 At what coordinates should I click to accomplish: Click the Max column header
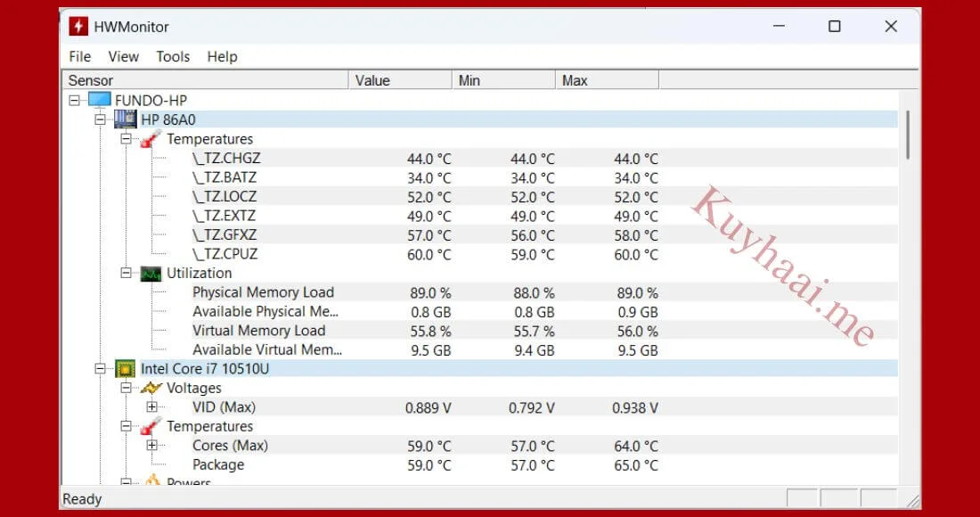point(607,80)
